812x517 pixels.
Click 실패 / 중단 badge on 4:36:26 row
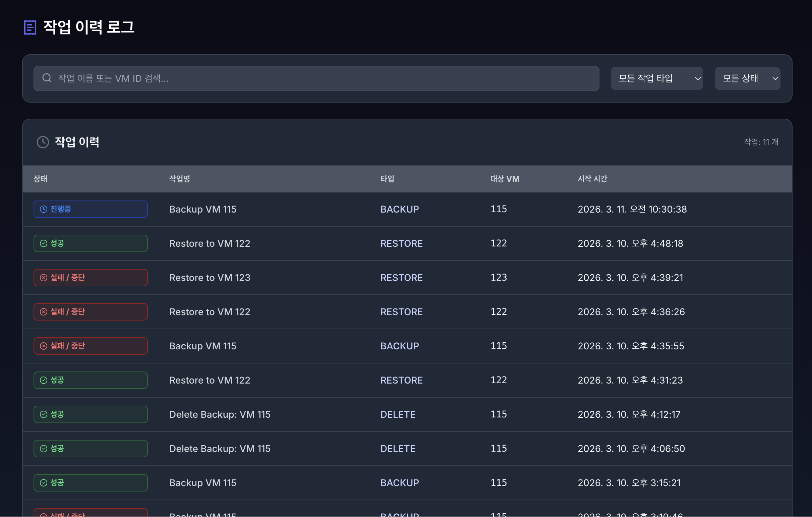click(91, 312)
